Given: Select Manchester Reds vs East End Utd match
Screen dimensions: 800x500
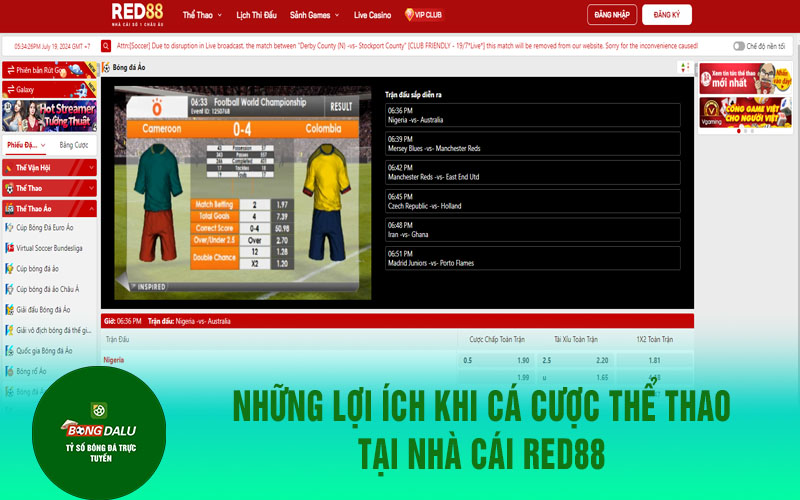Looking at the screenshot, I should tap(533, 172).
